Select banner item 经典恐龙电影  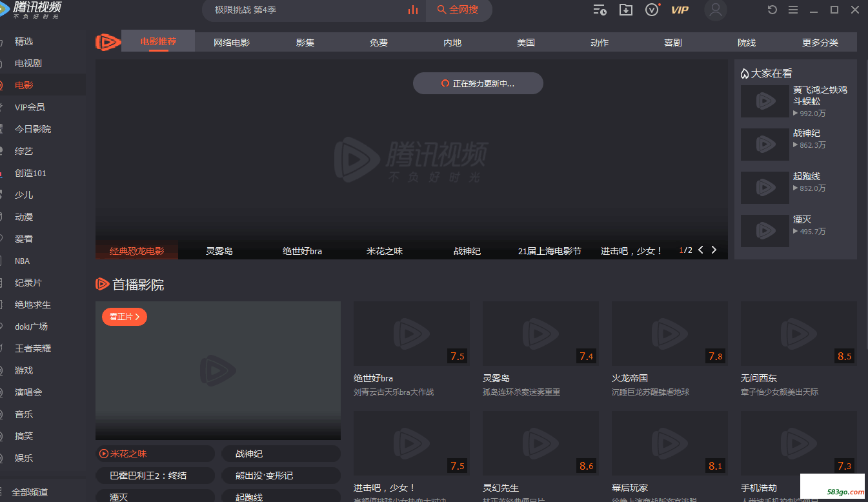click(137, 251)
